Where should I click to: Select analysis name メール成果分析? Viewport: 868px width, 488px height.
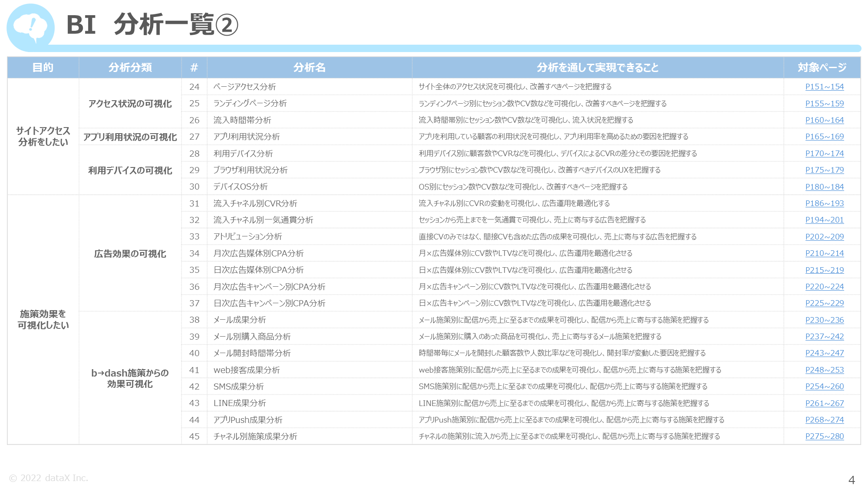click(240, 320)
